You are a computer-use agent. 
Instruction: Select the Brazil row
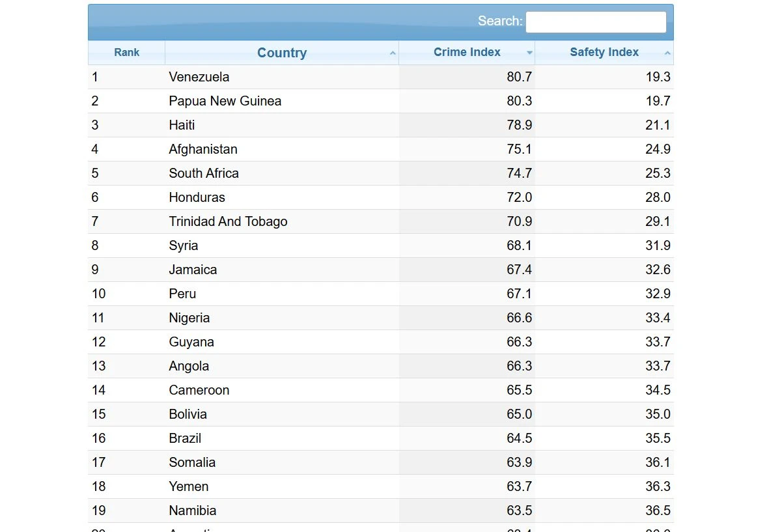(x=380, y=438)
